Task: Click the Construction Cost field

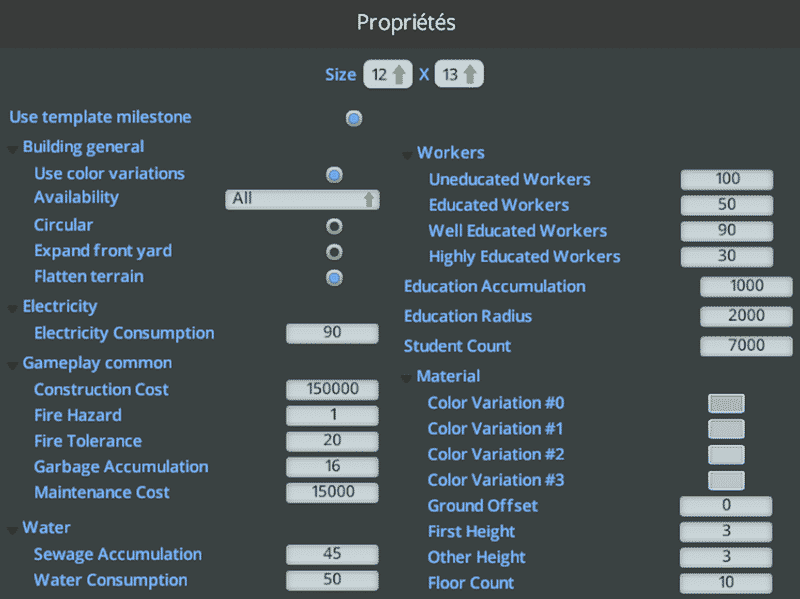Action: pos(332,390)
